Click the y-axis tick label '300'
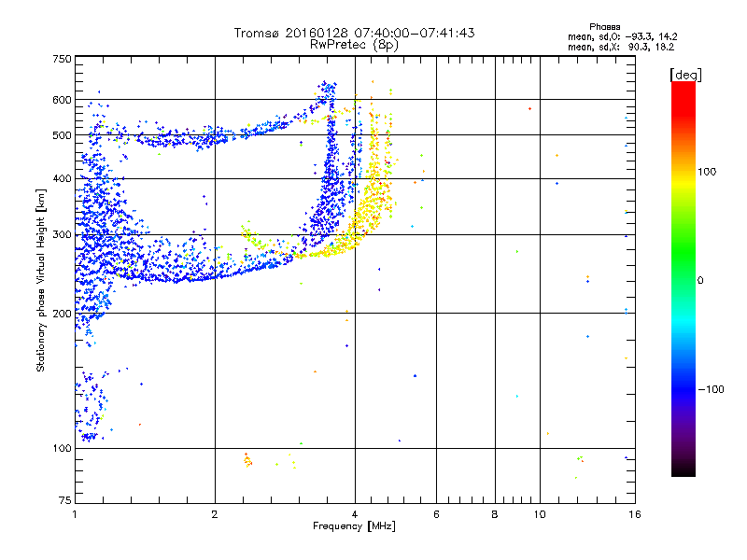Screen dimensions: 747x560 click(x=62, y=235)
